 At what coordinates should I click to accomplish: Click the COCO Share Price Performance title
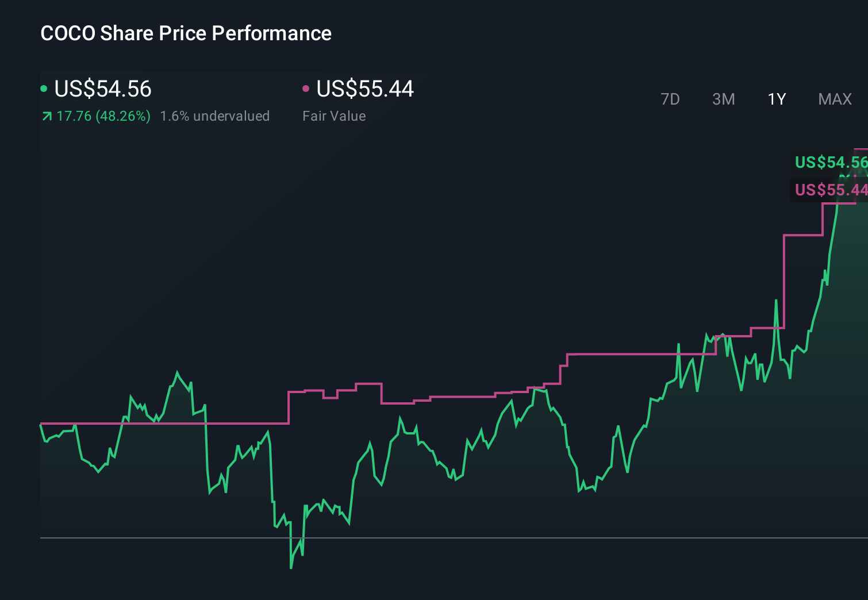(186, 33)
